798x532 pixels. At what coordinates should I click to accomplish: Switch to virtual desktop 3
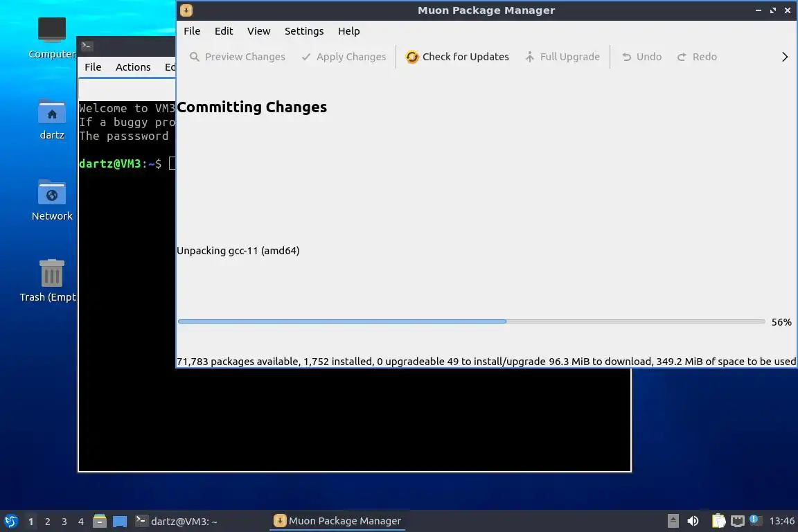64,522
